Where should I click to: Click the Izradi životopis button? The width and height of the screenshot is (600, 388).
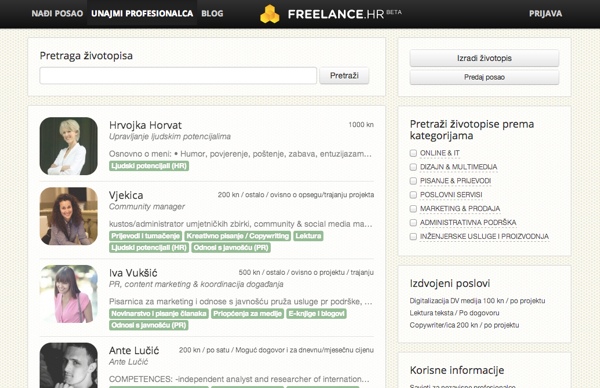484,58
